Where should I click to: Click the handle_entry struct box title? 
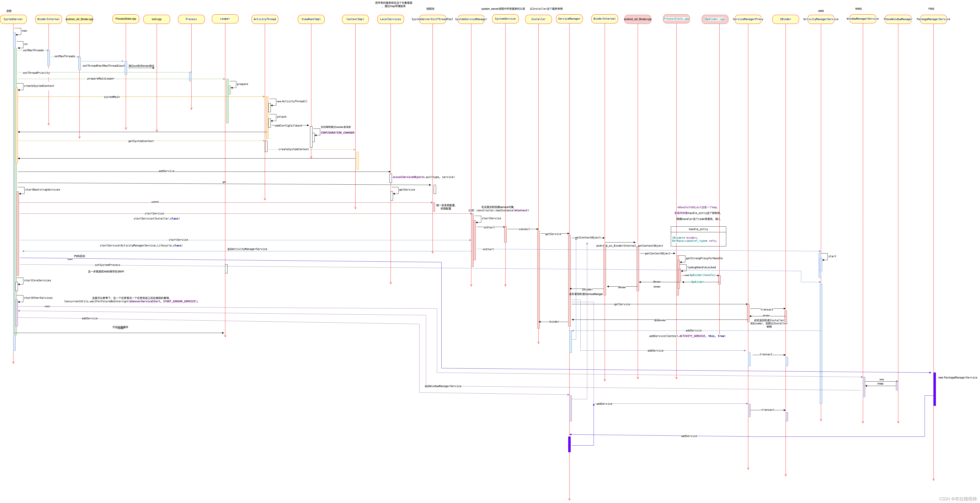point(698,229)
